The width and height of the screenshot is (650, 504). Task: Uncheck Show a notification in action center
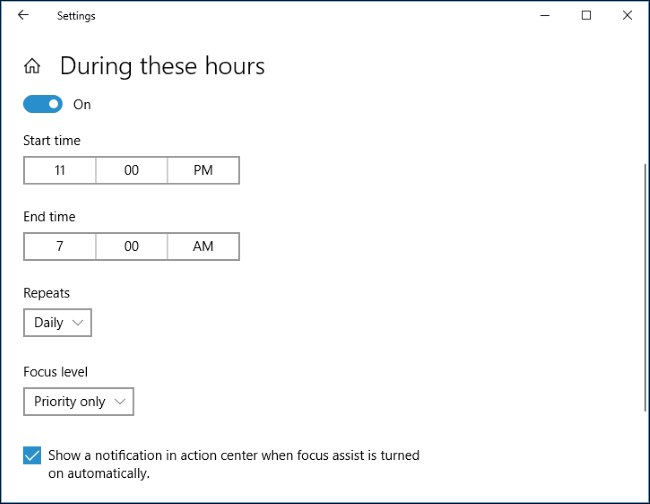point(32,456)
